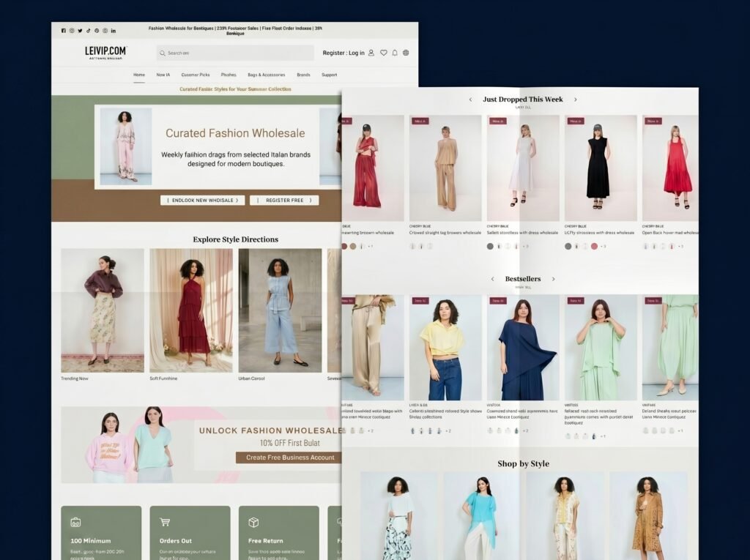Go to next Bestsellers items
The width and height of the screenshot is (750, 560).
tap(554, 279)
